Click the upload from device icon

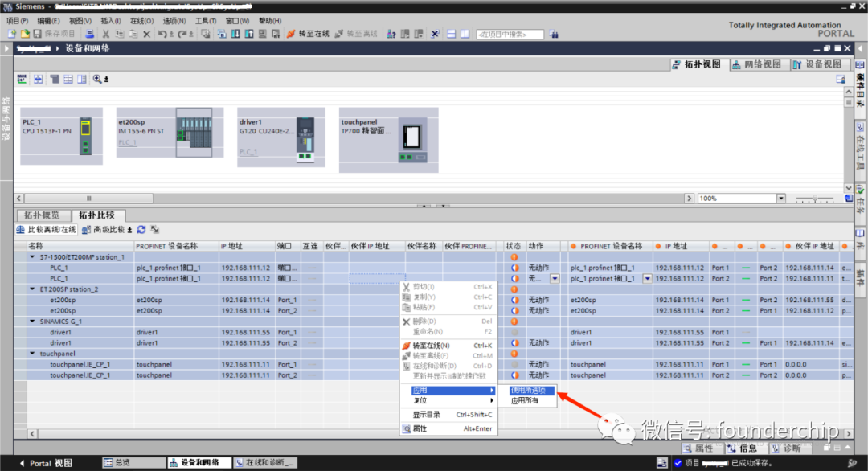pyautogui.click(x=249, y=34)
